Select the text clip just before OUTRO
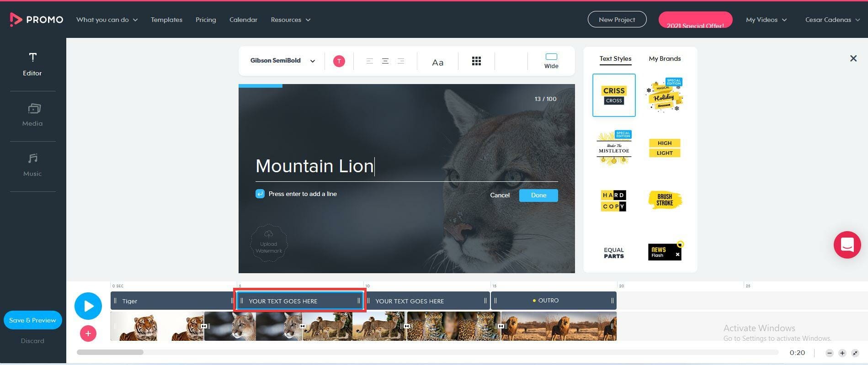 coord(427,301)
